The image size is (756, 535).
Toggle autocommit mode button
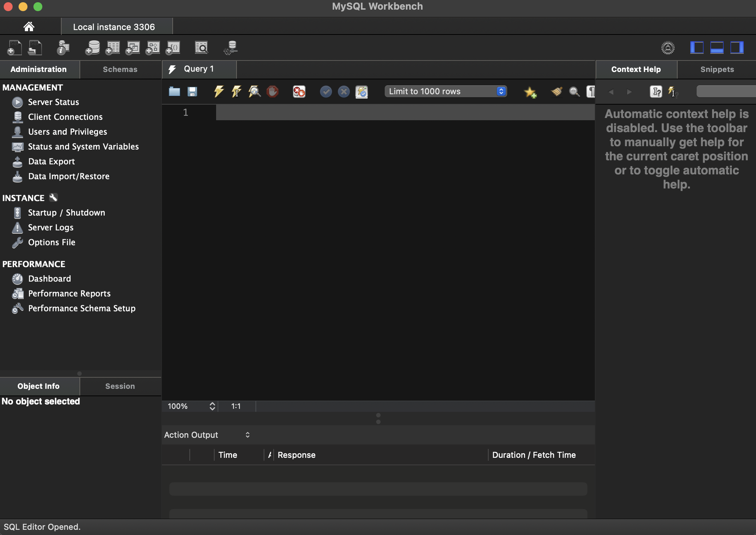click(x=361, y=91)
